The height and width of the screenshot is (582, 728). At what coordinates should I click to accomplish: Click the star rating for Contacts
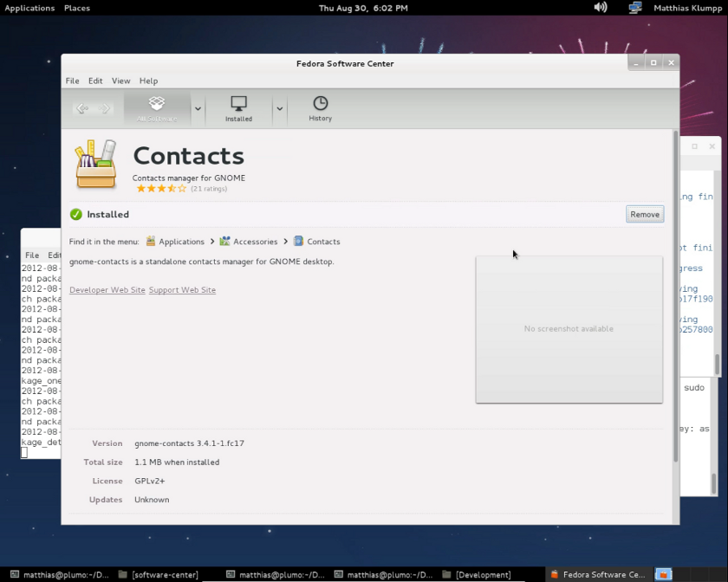coord(161,189)
